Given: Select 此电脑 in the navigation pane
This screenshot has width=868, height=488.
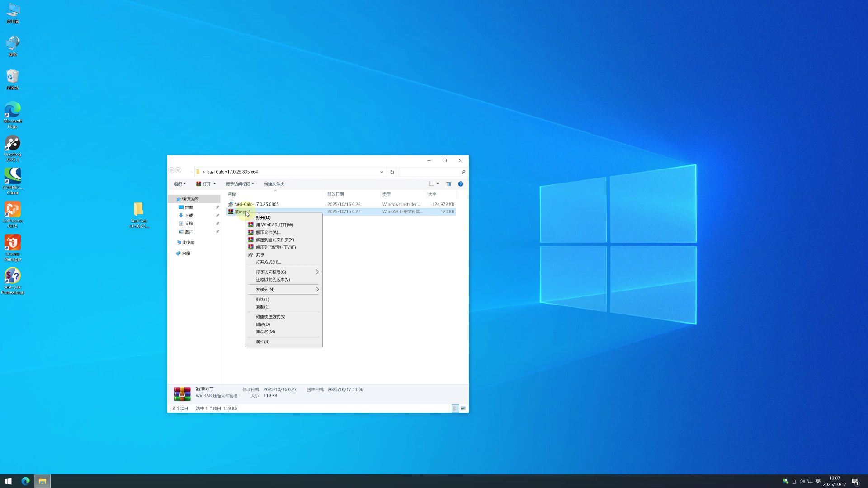Looking at the screenshot, I should [x=188, y=243].
